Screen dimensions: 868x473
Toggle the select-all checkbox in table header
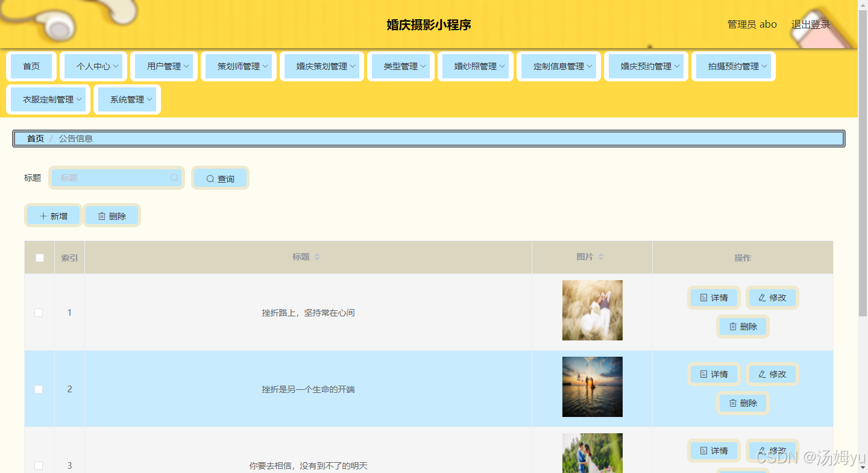40,258
